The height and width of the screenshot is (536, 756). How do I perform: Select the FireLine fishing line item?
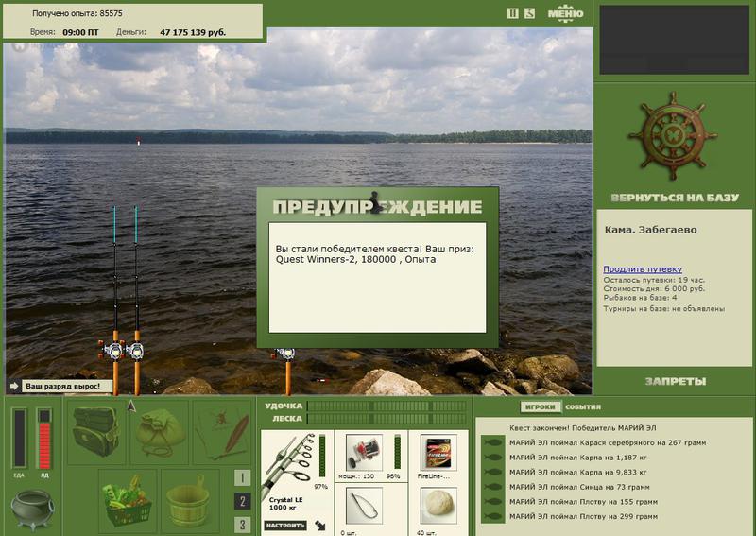coord(438,453)
